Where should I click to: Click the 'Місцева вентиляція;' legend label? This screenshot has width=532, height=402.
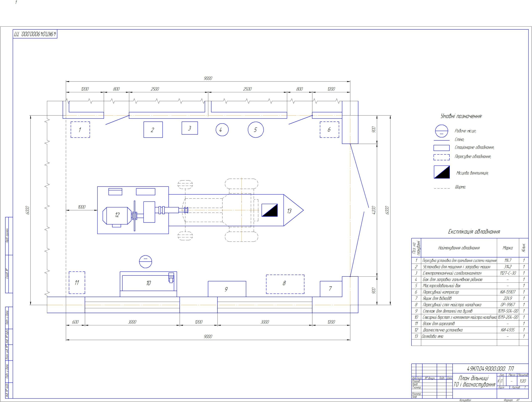coord(473,173)
